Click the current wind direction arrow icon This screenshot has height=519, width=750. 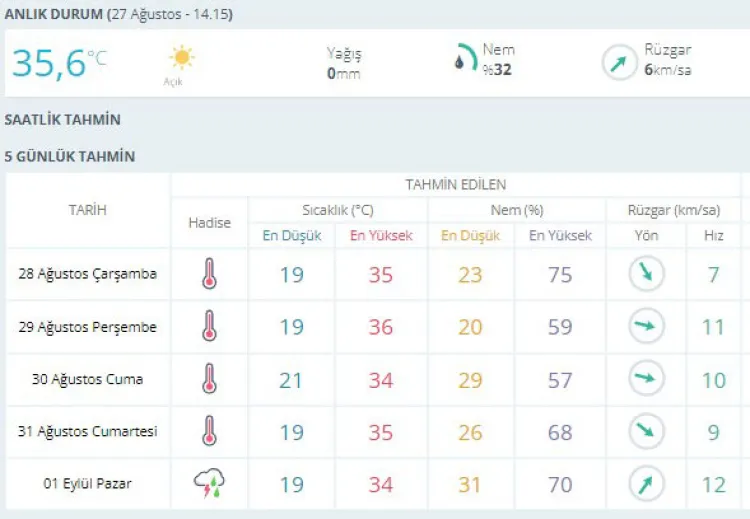[619, 62]
